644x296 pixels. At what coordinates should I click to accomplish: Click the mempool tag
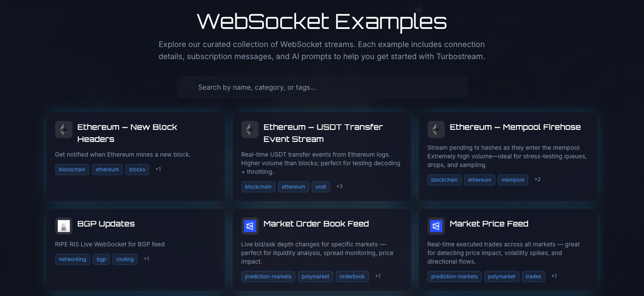[x=513, y=179]
